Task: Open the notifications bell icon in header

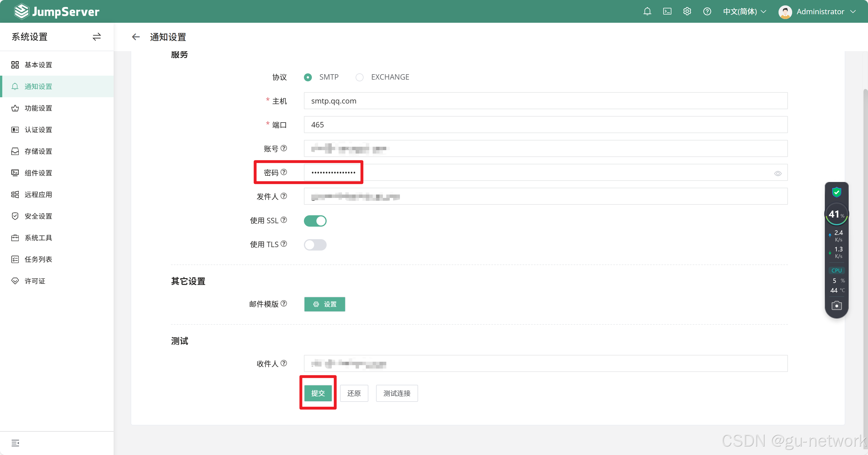Action: click(x=647, y=11)
